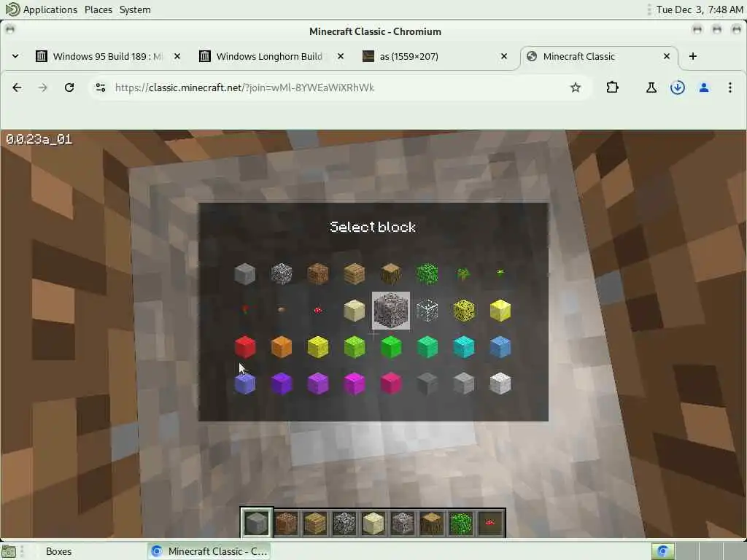The height and width of the screenshot is (560, 747).
Task: Click the dirt slot in the hotbar
Action: [286, 522]
